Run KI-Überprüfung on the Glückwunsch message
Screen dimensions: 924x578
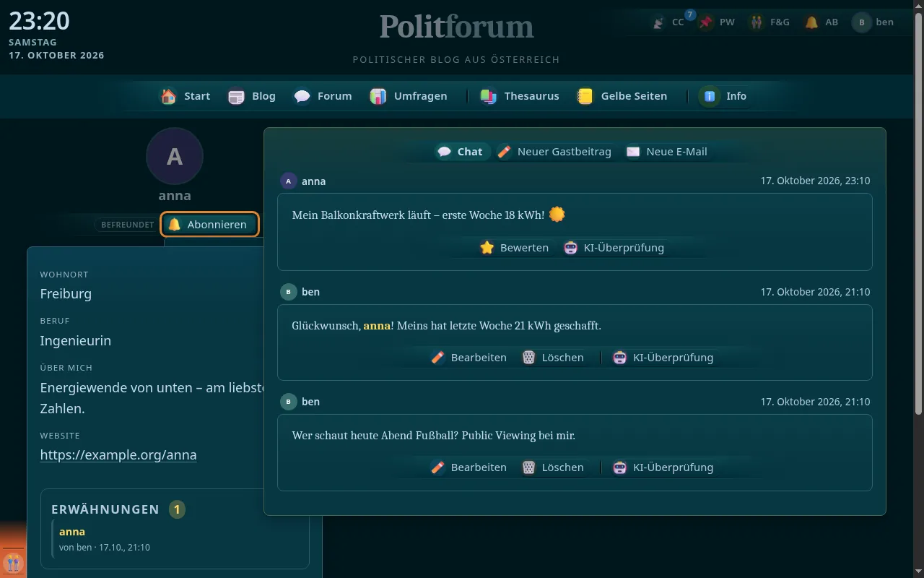[x=663, y=358]
